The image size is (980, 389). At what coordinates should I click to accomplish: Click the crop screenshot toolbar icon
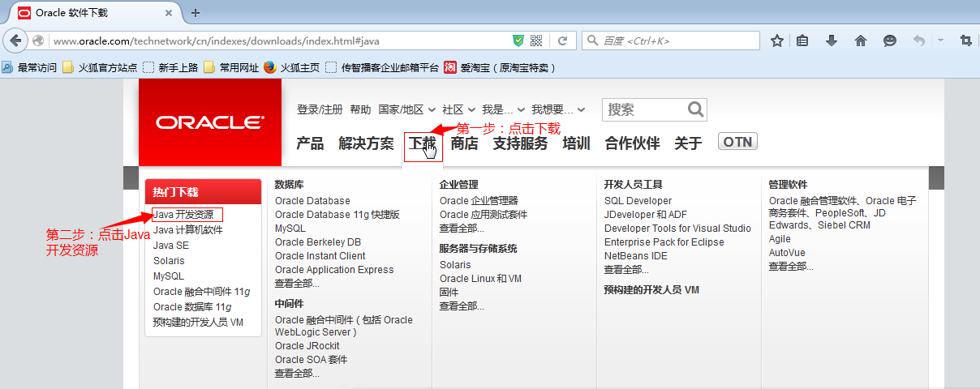(965, 41)
